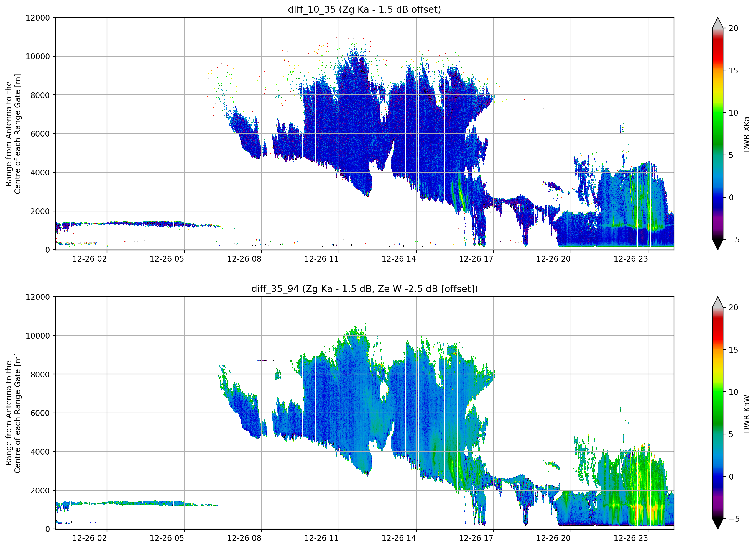Click '12-26 17' x-tick on bottom plot
This screenshot has width=756, height=548.
point(476,538)
